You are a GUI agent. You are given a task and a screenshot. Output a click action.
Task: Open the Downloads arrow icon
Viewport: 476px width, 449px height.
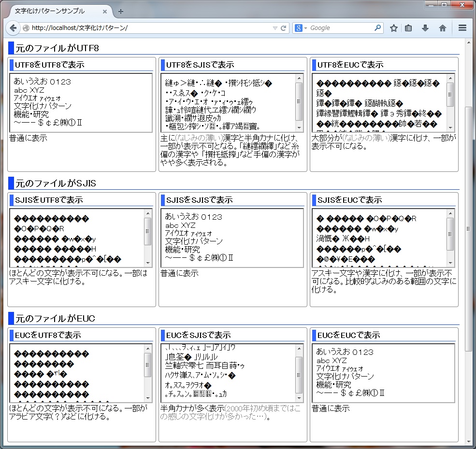tap(425, 28)
